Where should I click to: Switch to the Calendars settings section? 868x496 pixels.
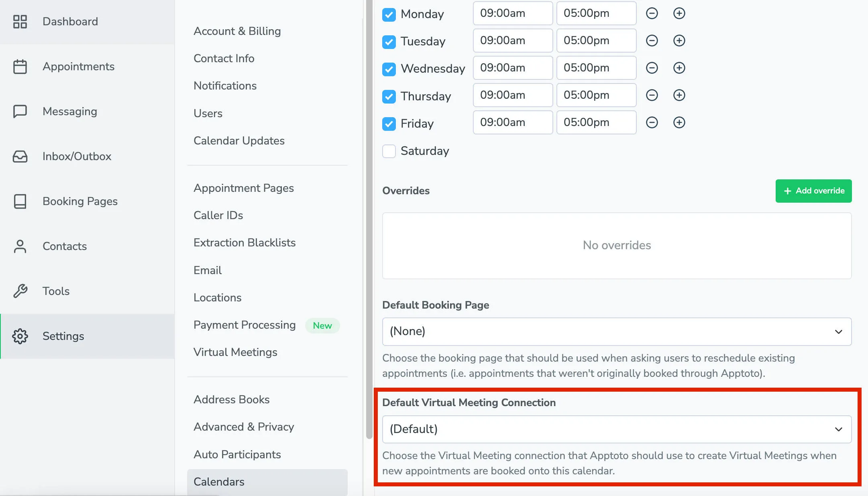(x=219, y=482)
